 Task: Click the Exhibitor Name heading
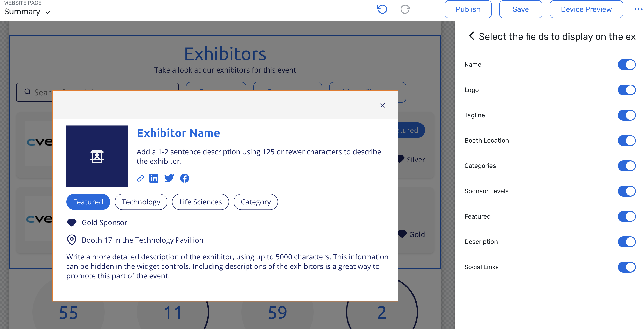178,133
